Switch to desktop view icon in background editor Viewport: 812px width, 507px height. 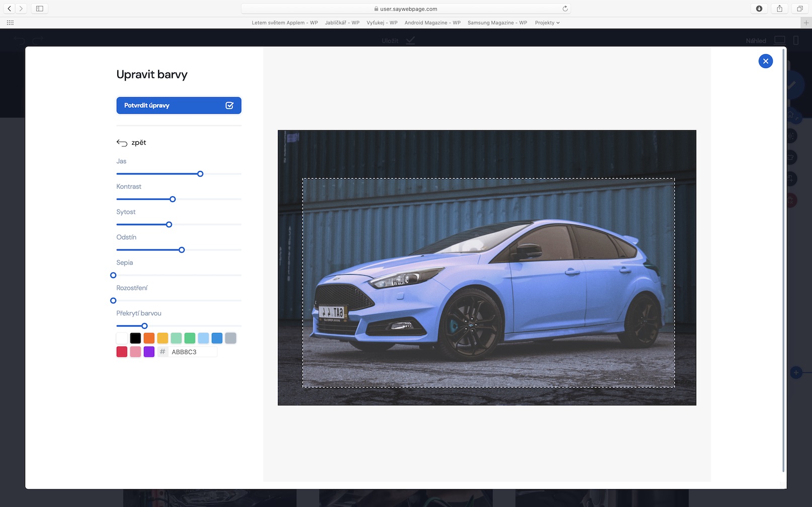coord(780,40)
